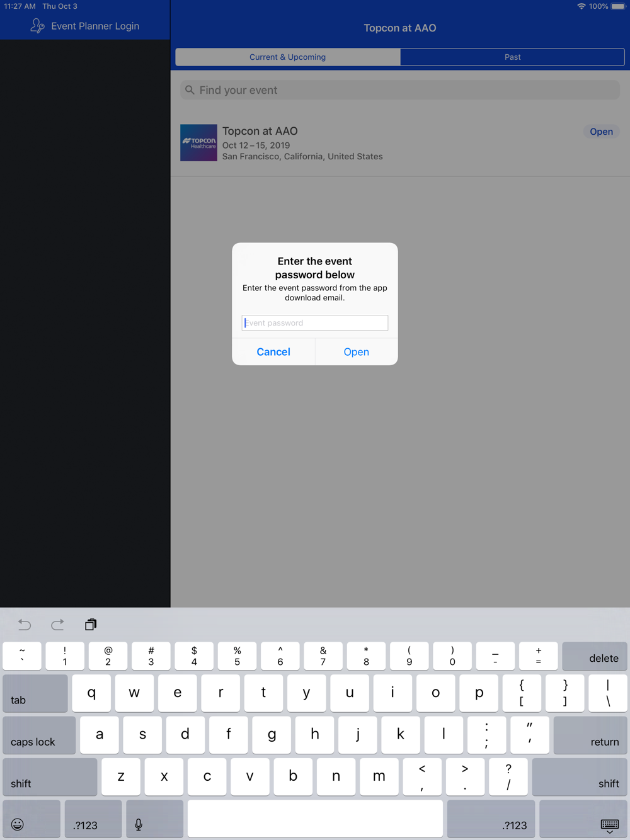Tap the p key

click(x=479, y=693)
